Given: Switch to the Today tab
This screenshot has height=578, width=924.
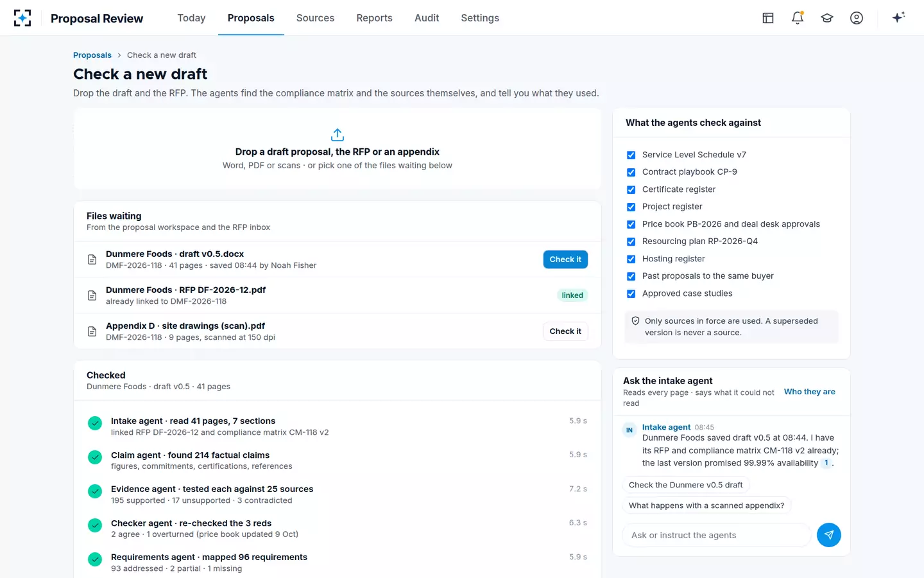Looking at the screenshot, I should pos(191,18).
